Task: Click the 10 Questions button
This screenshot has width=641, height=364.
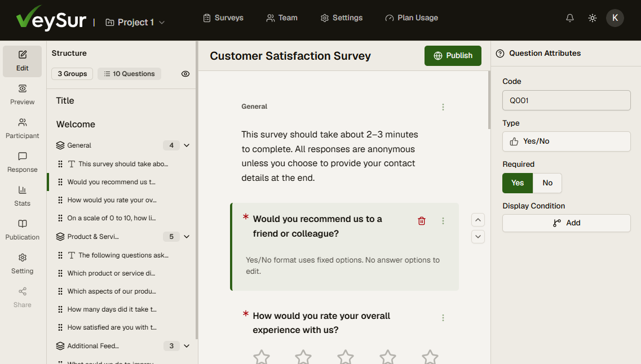Action: point(129,74)
